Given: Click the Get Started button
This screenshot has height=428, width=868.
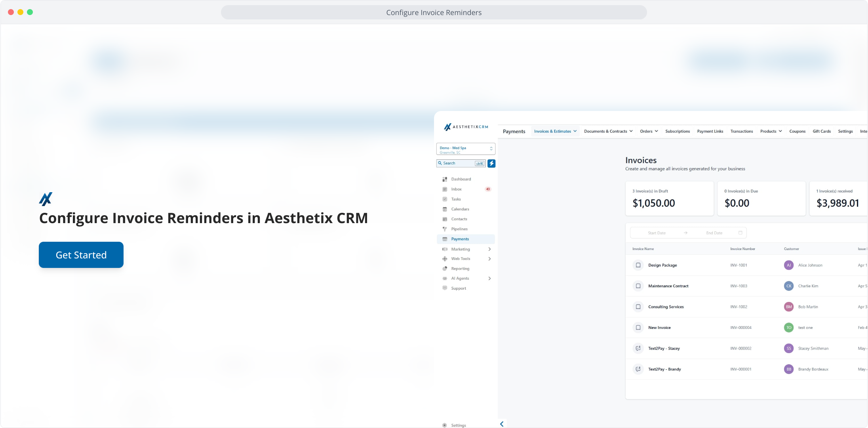Looking at the screenshot, I should pyautogui.click(x=81, y=255).
